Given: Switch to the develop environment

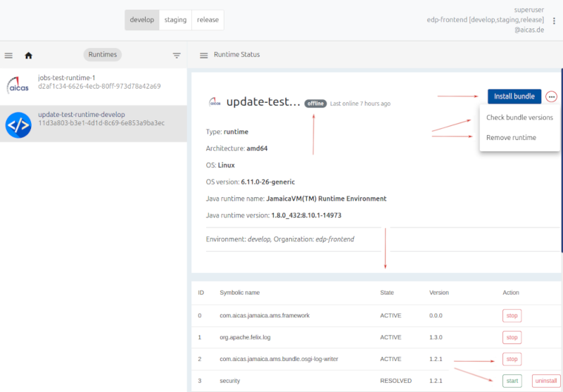Looking at the screenshot, I should pos(142,20).
